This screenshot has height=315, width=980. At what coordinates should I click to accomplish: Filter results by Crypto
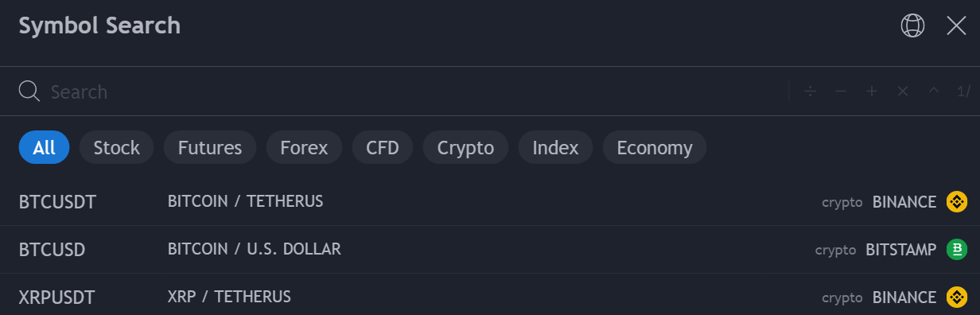tap(466, 147)
